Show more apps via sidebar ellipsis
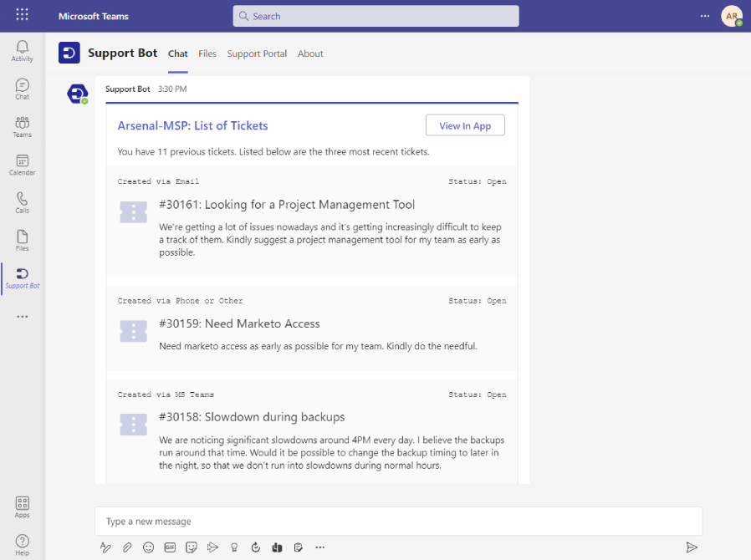This screenshot has width=751, height=560. click(22, 317)
